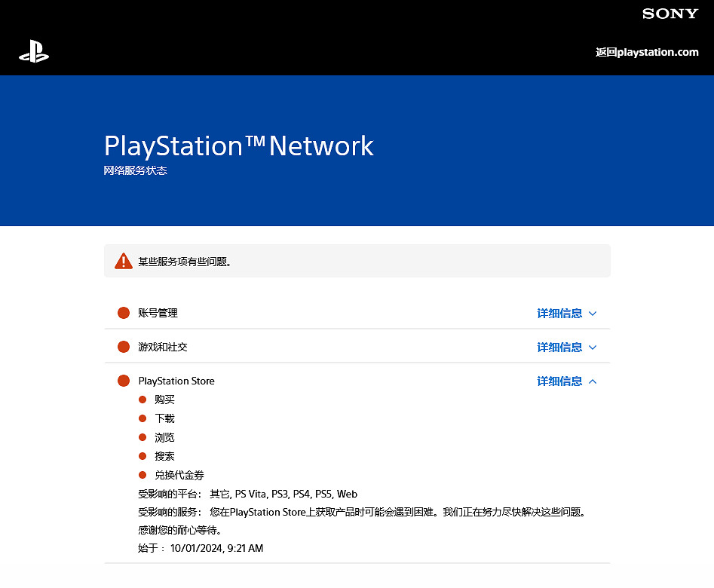714x588 pixels.
Task: Click red status dot beside 账号管理
Action: click(124, 313)
